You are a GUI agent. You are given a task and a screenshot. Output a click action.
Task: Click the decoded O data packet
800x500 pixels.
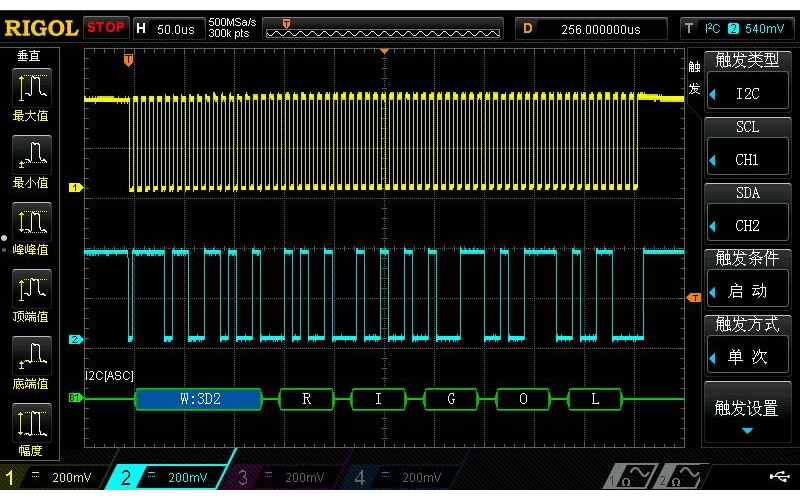tap(523, 399)
